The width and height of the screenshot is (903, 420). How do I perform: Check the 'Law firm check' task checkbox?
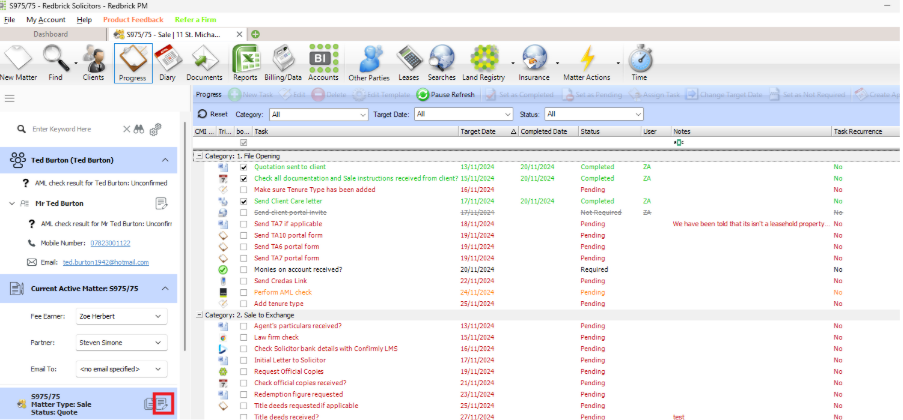(x=243, y=337)
